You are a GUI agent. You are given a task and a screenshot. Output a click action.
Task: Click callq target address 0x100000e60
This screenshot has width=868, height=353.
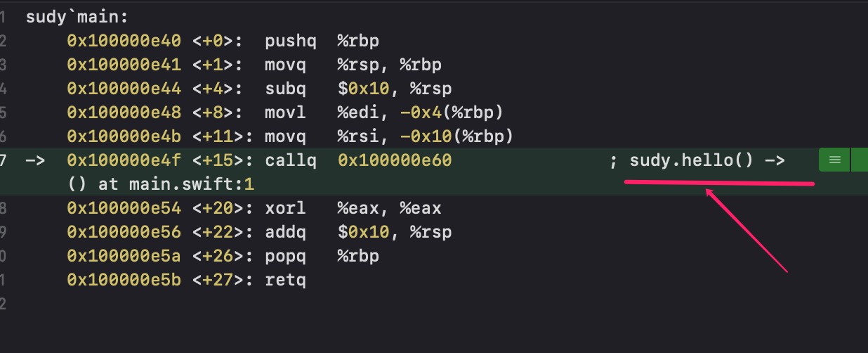pos(395,160)
